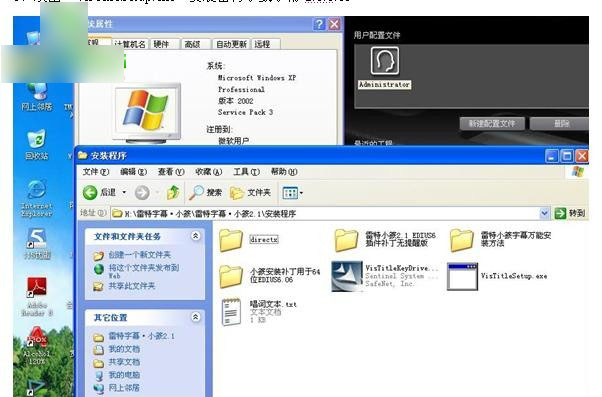Select the VisTitleKeyDrive installer icon

coord(347,276)
